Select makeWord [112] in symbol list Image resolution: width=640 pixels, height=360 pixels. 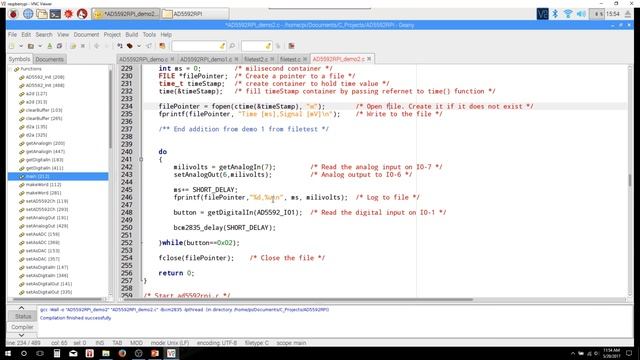point(43,184)
